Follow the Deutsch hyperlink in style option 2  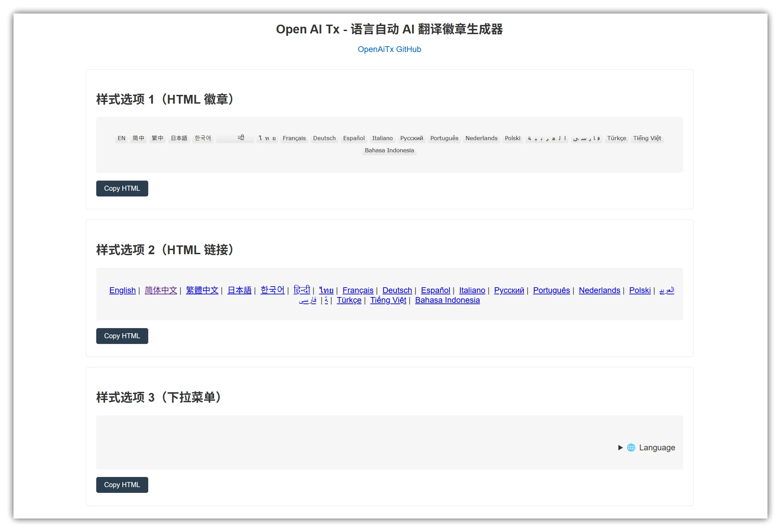click(397, 290)
